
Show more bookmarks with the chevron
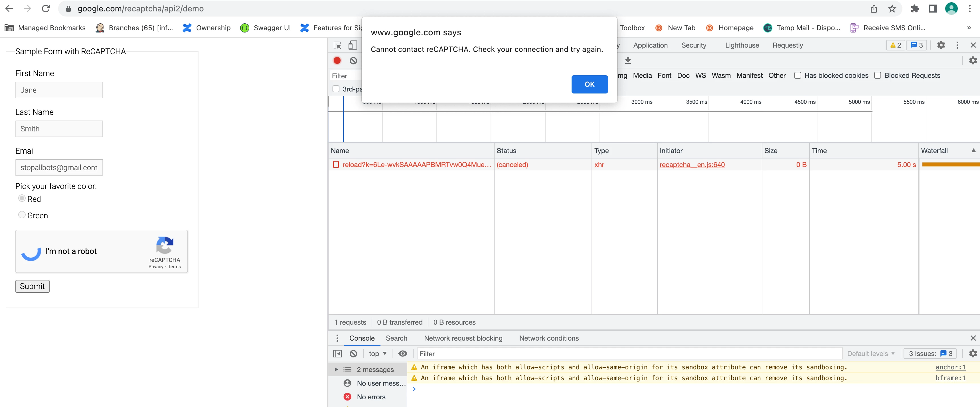point(969,28)
